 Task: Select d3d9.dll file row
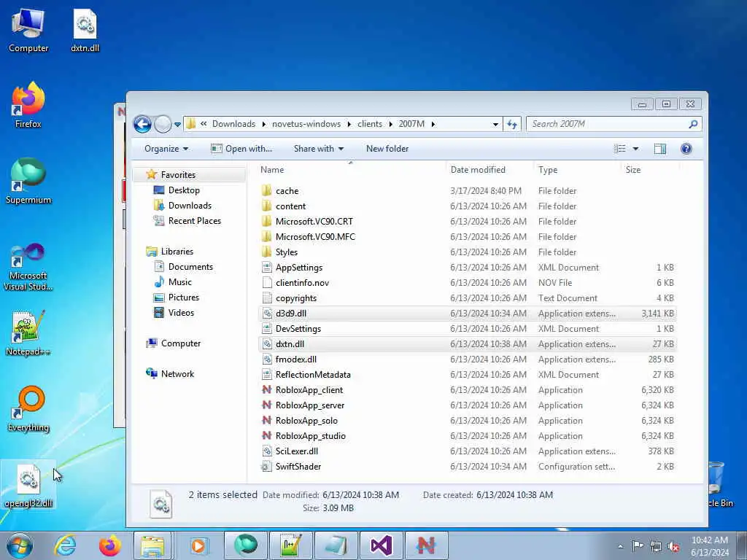point(467,314)
